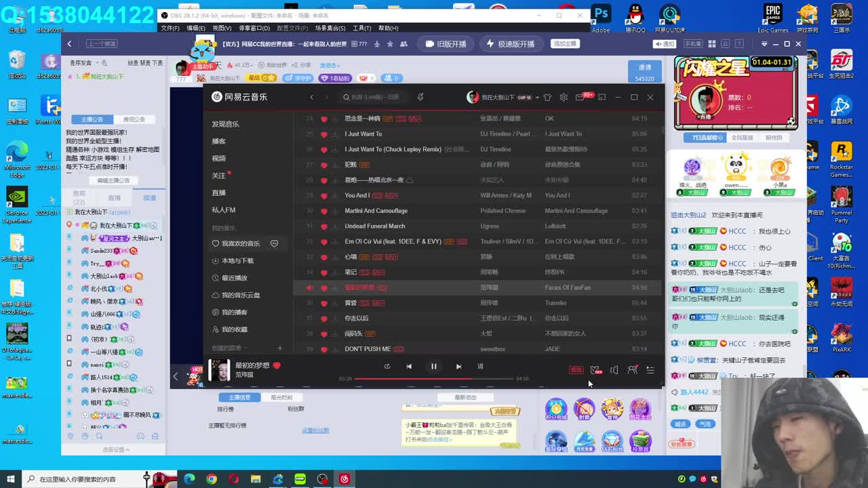Switch NetEase Music to mini mode
Screen dimensions: 868x488
[601, 97]
